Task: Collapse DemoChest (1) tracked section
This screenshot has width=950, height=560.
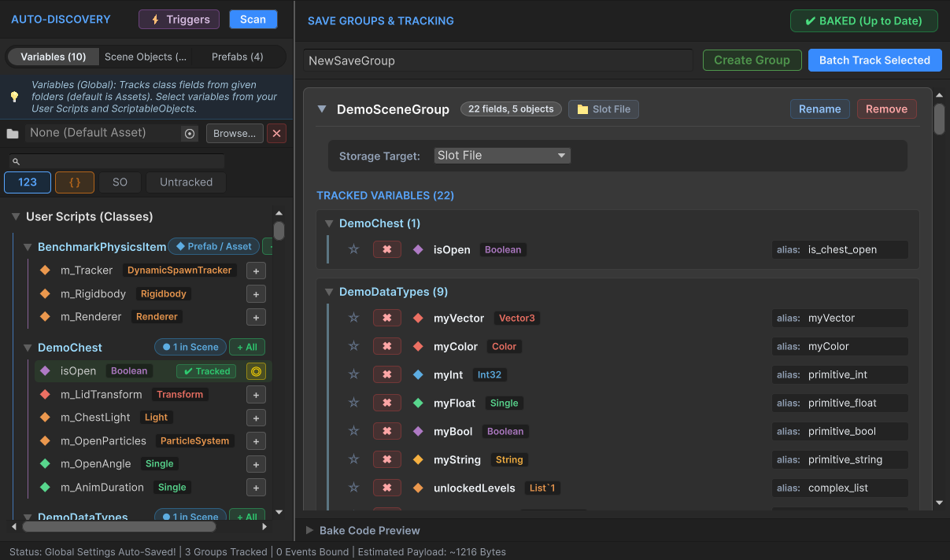Action: click(x=329, y=224)
